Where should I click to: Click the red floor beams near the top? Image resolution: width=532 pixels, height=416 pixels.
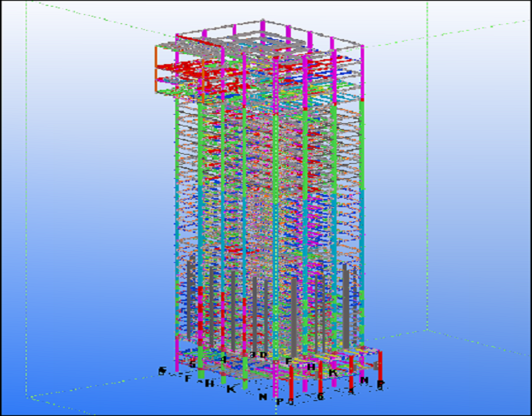[199, 67]
